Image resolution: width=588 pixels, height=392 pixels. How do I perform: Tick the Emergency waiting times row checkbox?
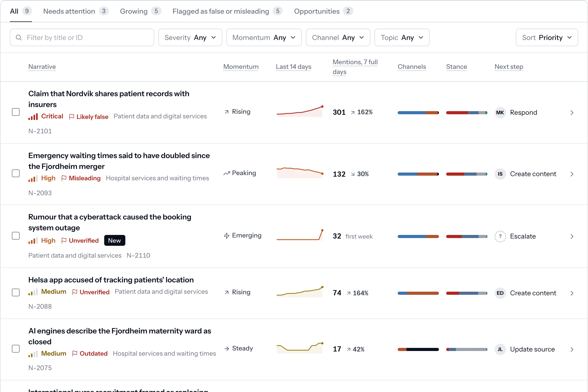(16, 173)
